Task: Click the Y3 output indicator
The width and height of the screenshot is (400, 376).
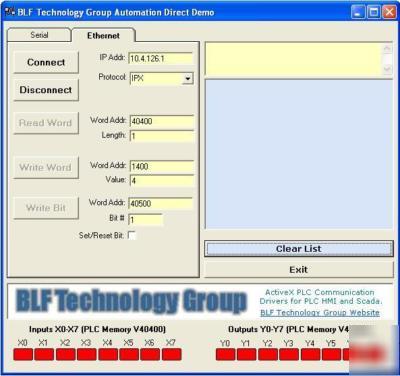Action: (289, 355)
